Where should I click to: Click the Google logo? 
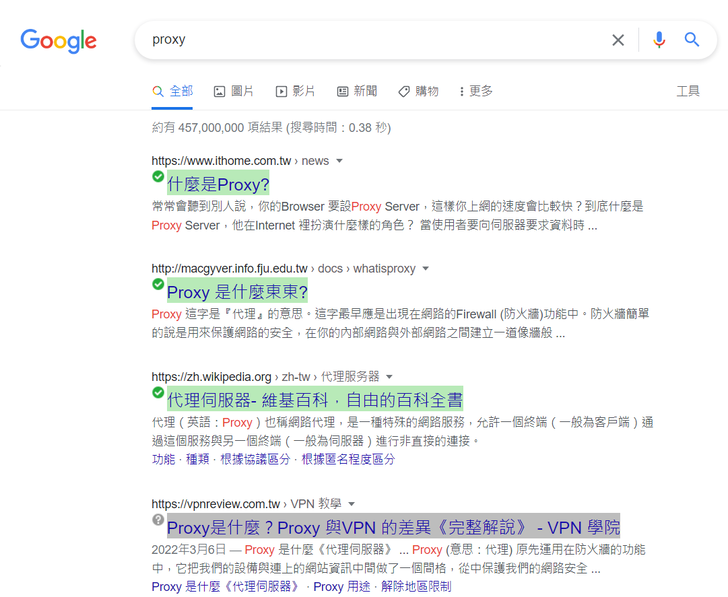[58, 41]
